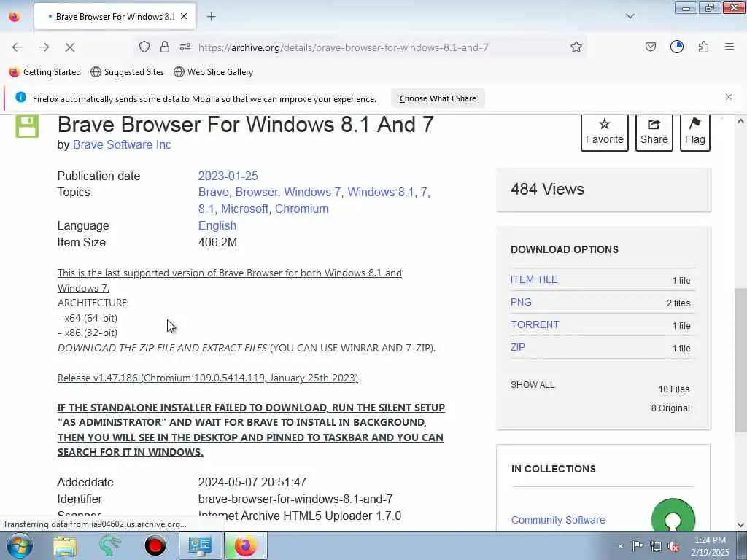Click the Release v1.47.186 text
747x560 pixels.
pyautogui.click(x=208, y=378)
